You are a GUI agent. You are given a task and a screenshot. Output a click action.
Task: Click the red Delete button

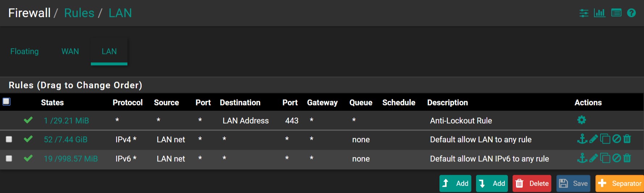(532, 184)
